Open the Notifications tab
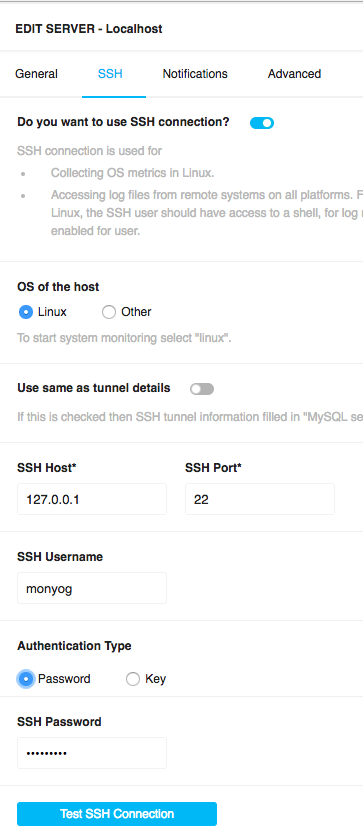The height and width of the screenshot is (838, 363). [195, 74]
